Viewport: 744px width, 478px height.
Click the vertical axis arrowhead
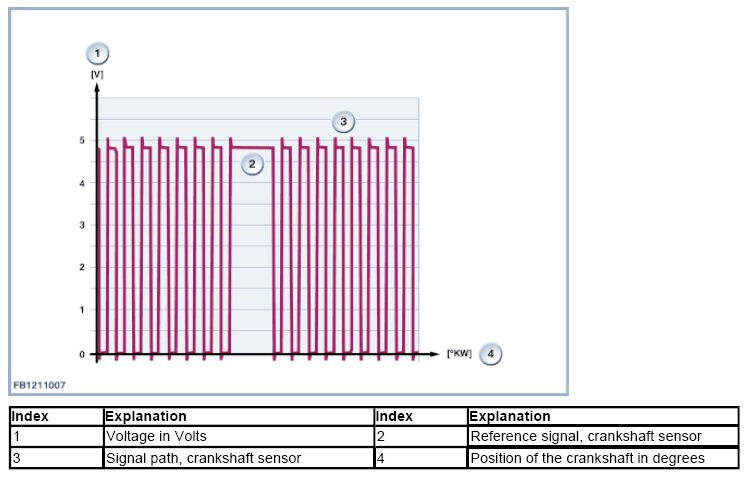point(97,89)
